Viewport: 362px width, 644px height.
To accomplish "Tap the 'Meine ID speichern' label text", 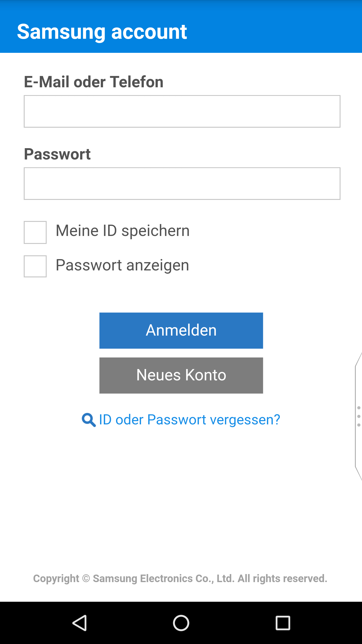I will pyautogui.click(x=122, y=231).
